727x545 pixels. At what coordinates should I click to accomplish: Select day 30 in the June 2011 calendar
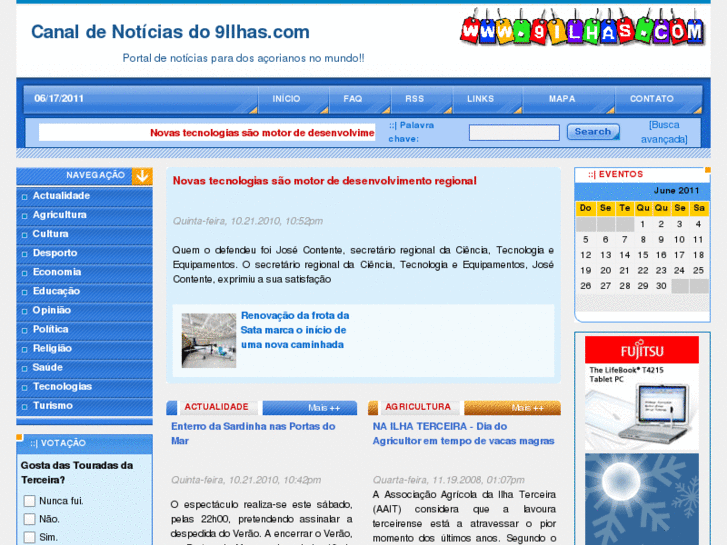[661, 286]
